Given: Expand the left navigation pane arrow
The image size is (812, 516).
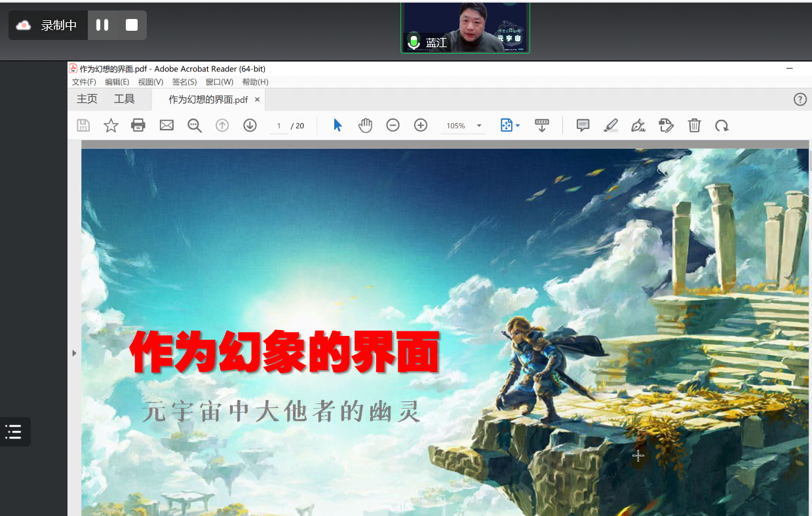Looking at the screenshot, I should [x=74, y=353].
